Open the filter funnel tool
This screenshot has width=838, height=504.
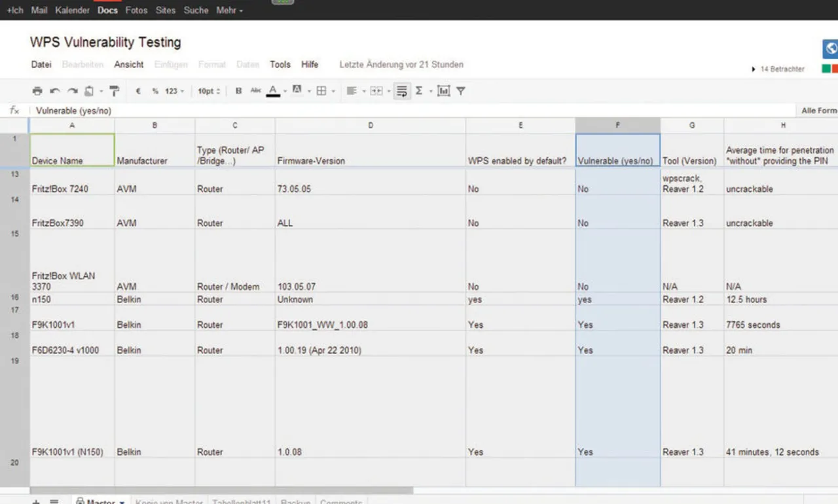pos(461,91)
